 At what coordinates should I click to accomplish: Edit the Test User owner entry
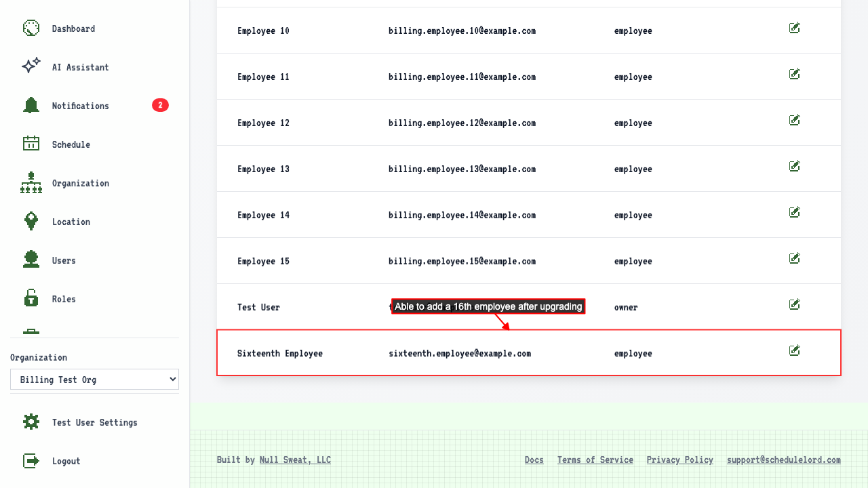[795, 304]
